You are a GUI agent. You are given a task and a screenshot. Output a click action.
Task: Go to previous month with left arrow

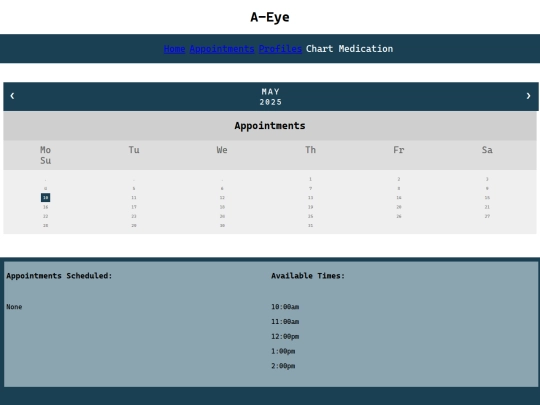12,96
